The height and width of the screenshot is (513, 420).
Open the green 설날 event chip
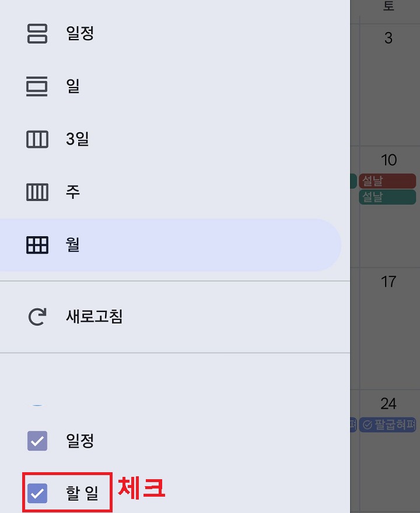388,197
